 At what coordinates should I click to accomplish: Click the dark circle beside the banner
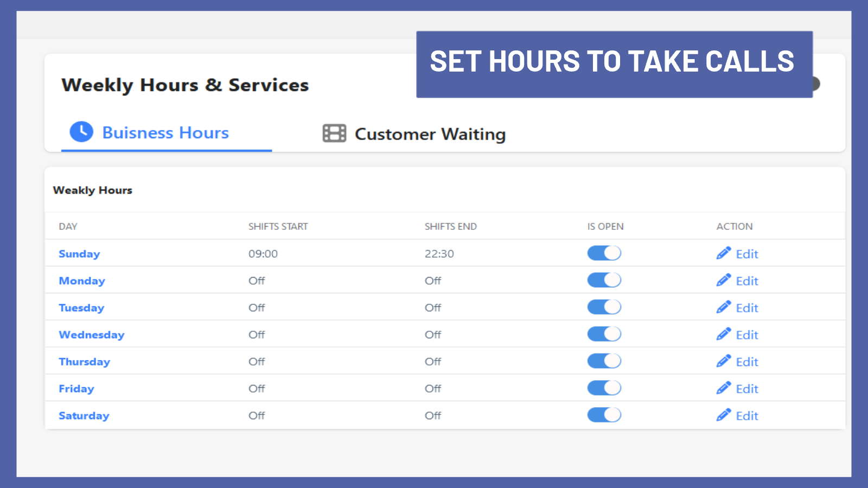pyautogui.click(x=816, y=84)
